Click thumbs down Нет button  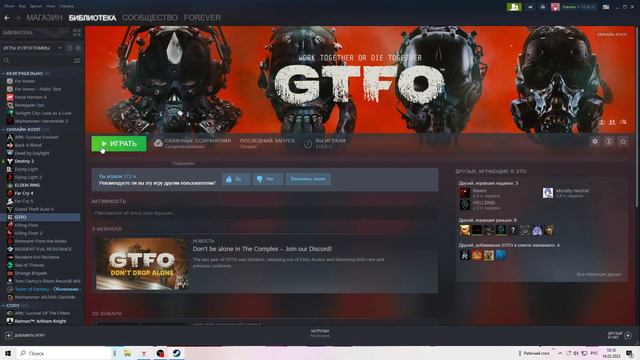tap(267, 179)
